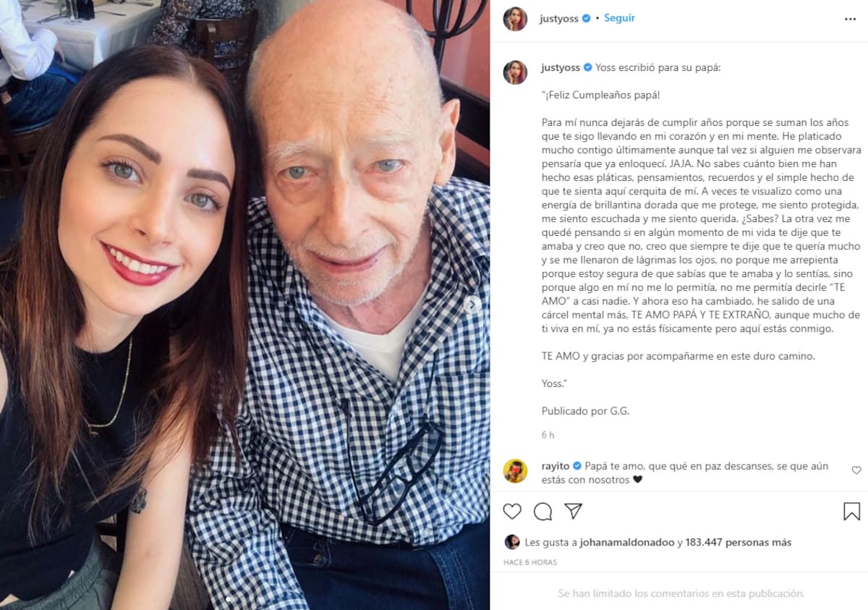
Task: Open the 6 h timestamp under caption
Action: [x=548, y=435]
